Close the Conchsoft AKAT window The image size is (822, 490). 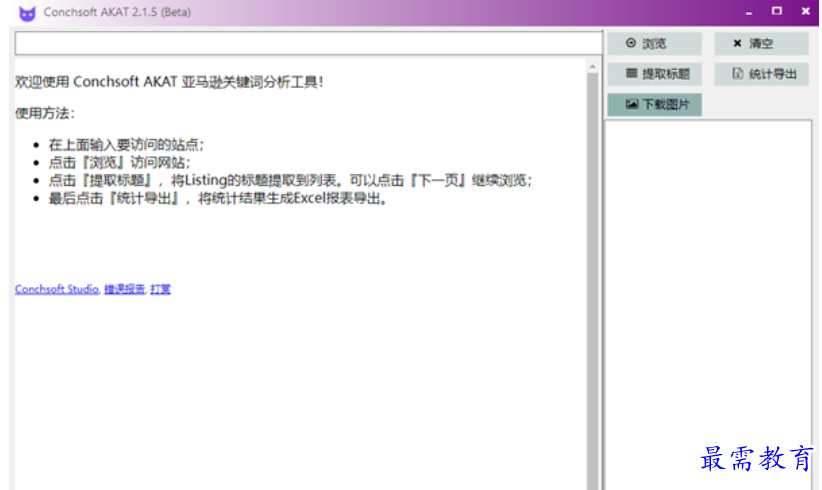[x=806, y=12]
